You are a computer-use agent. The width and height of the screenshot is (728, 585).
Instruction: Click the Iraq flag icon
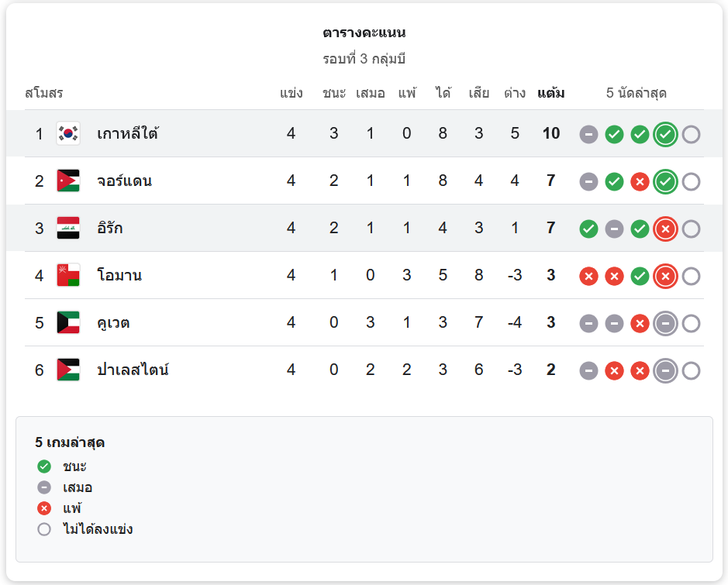coord(68,229)
